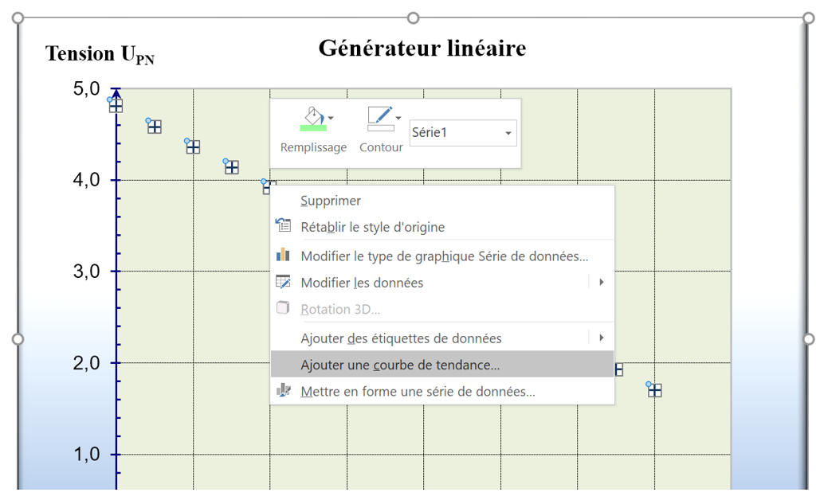Click the top center chart resize handle
The image size is (820, 504).
click(413, 18)
